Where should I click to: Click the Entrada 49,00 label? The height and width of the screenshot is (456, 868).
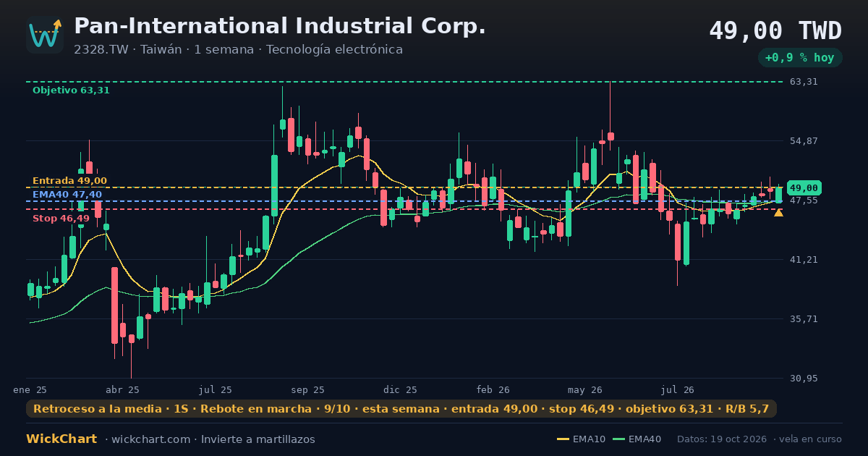[69, 181]
